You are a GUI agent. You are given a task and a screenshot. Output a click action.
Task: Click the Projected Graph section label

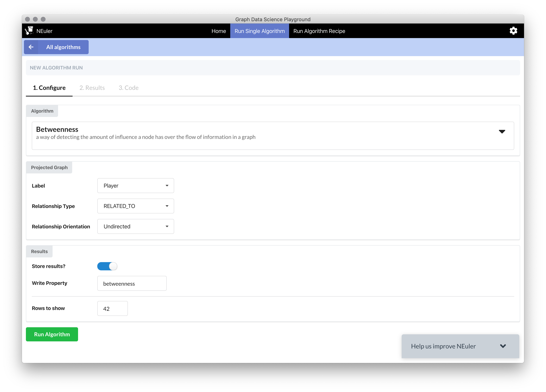click(x=49, y=167)
